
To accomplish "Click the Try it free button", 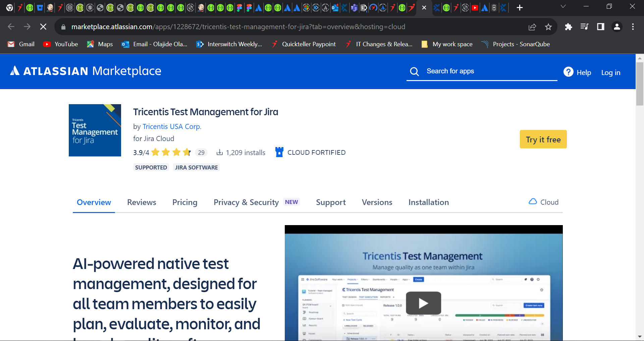I will click(x=543, y=139).
